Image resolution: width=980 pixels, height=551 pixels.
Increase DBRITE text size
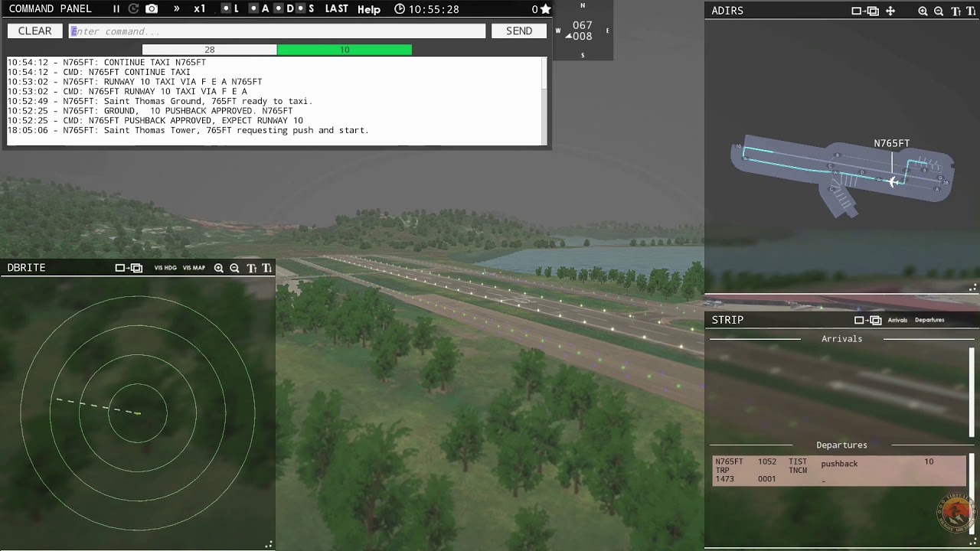coord(251,268)
